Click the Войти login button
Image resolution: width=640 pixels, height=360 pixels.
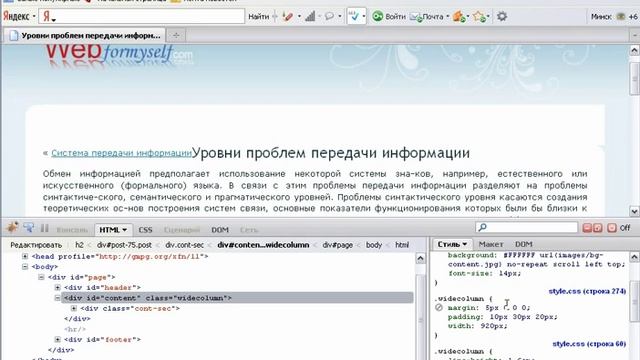pyautogui.click(x=395, y=17)
